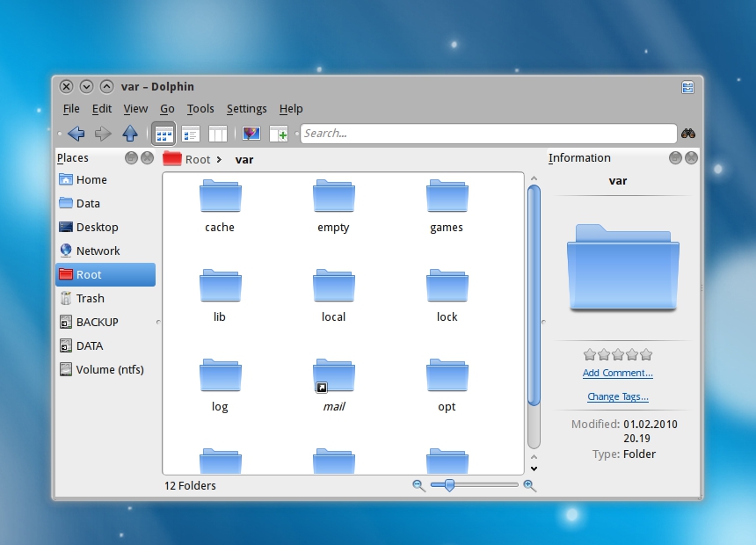Close the Places panel
Image resolution: width=756 pixels, height=545 pixels.
pos(147,157)
